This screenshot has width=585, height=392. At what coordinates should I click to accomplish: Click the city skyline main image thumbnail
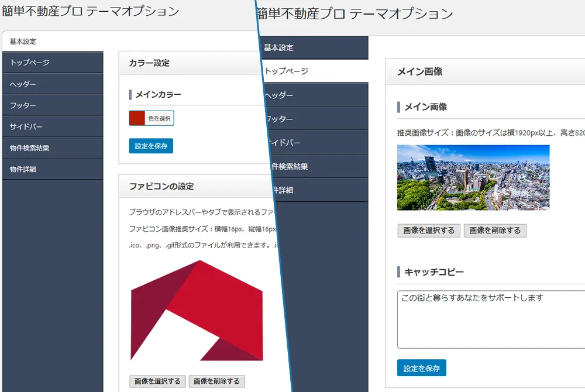[x=473, y=177]
